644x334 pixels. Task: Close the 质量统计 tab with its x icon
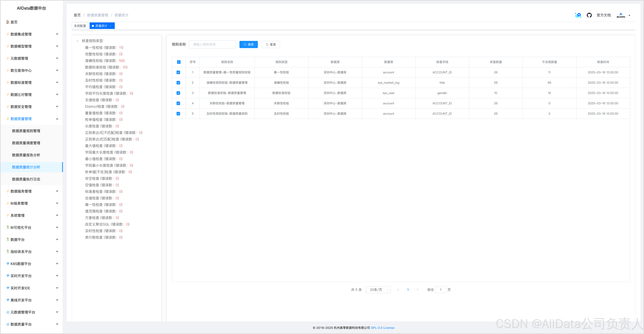pos(110,26)
